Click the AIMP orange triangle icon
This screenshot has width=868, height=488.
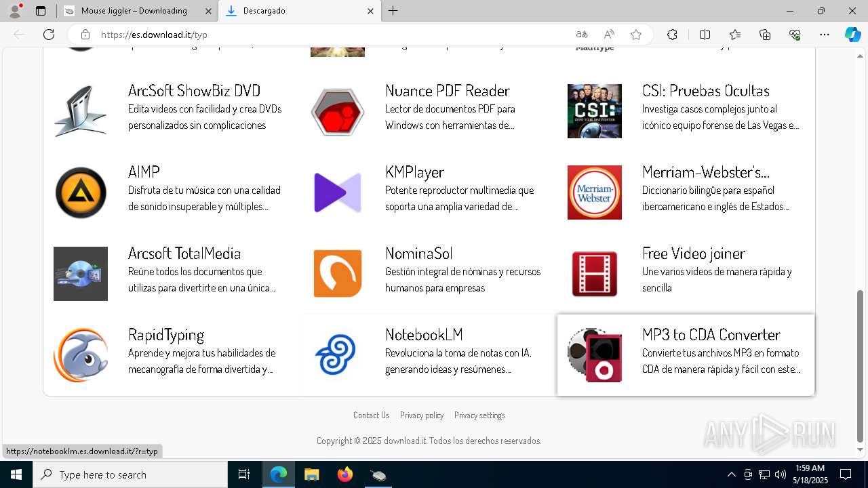[81, 192]
